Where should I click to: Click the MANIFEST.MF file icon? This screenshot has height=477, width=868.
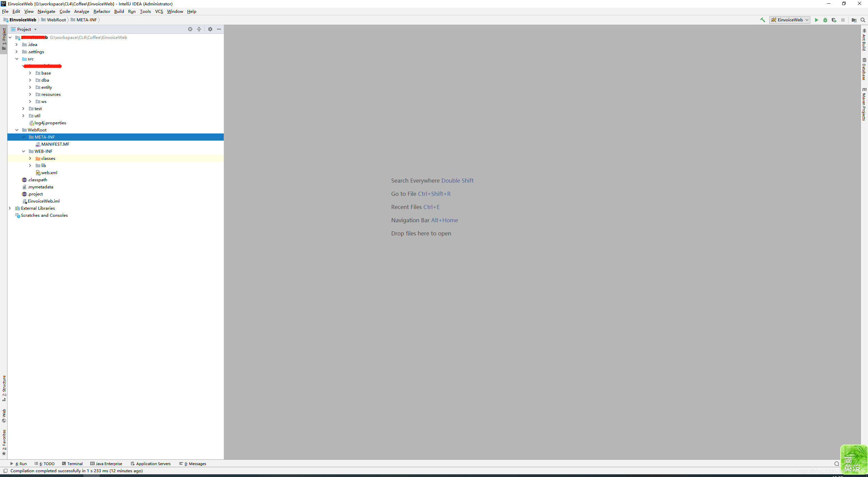38,144
